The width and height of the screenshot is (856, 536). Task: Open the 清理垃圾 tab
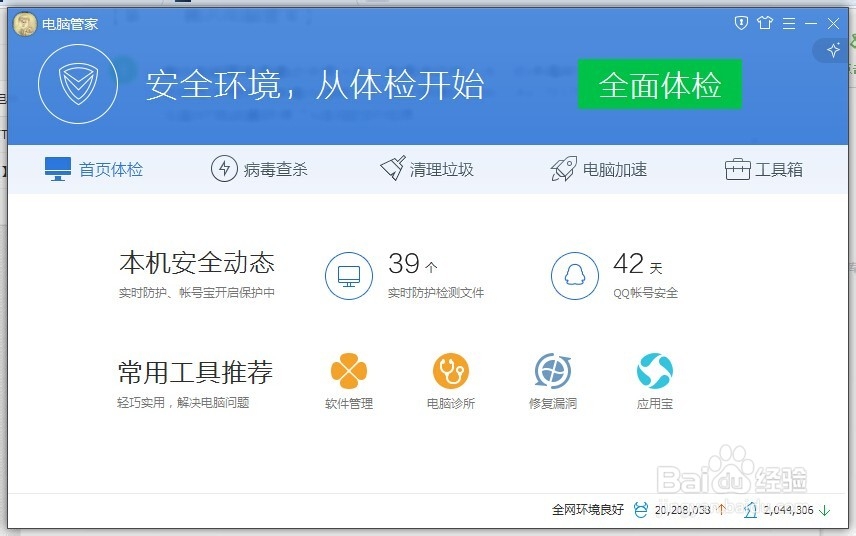427,169
